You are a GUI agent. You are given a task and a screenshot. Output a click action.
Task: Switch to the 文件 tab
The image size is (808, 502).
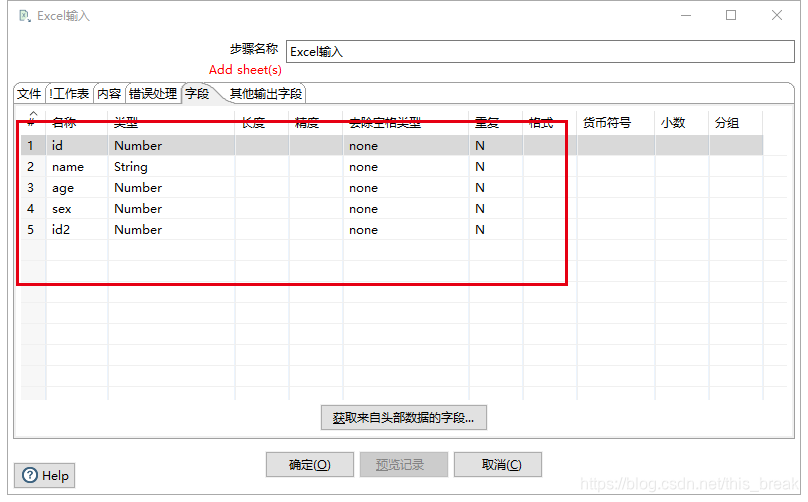click(x=29, y=94)
